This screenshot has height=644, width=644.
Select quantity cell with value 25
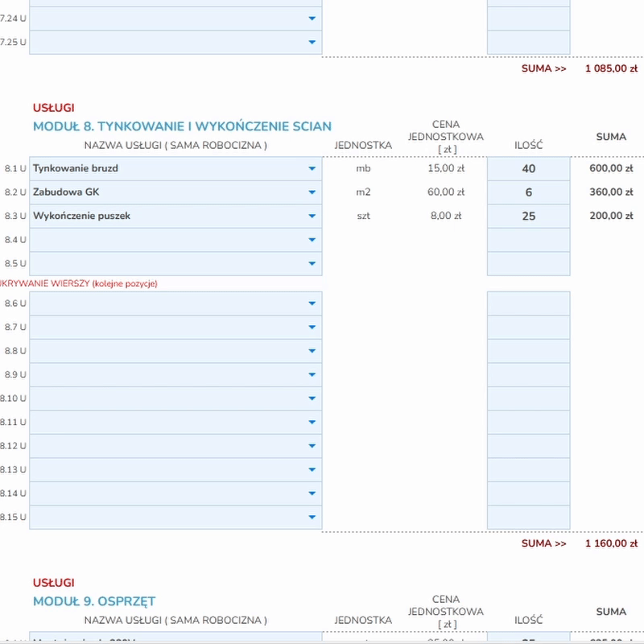pos(528,217)
